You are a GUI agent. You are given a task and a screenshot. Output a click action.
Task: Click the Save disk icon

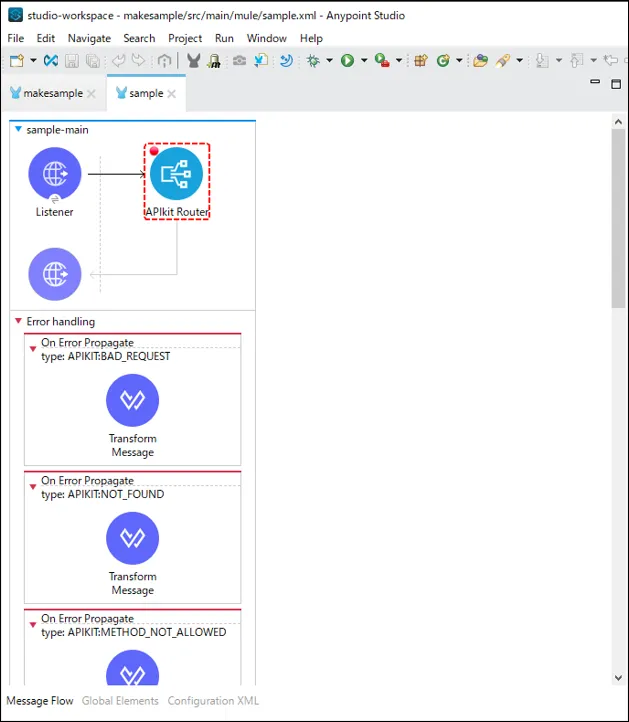coord(72,61)
